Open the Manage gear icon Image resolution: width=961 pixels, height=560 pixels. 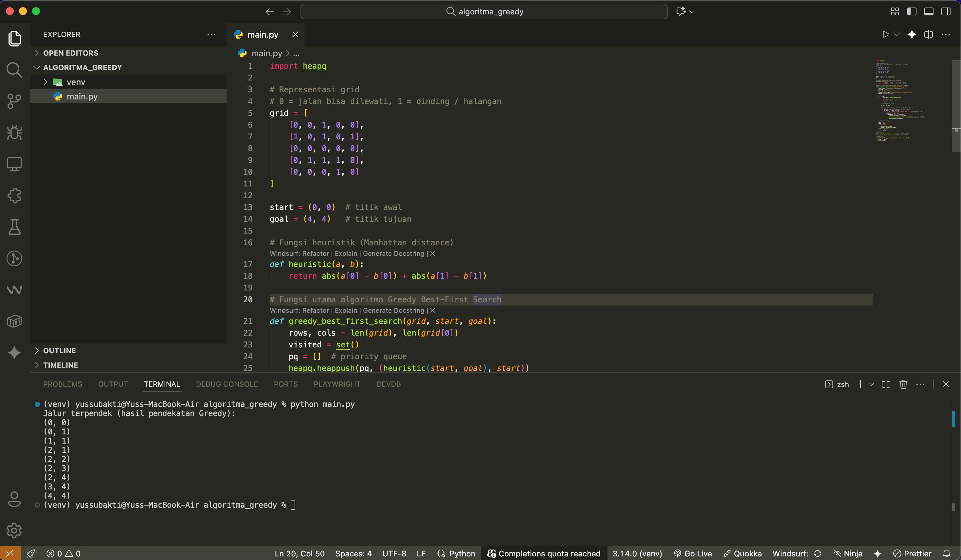point(14,530)
